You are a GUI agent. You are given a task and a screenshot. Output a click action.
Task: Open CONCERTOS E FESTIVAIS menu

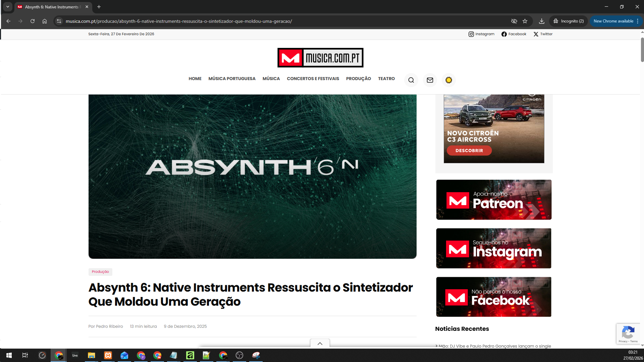click(x=313, y=79)
